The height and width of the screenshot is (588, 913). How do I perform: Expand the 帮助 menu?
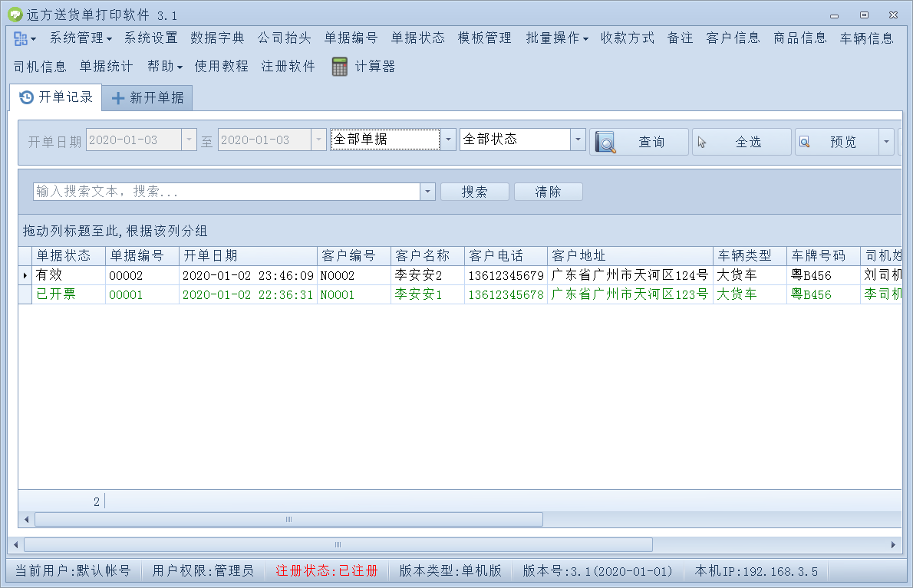(x=165, y=67)
